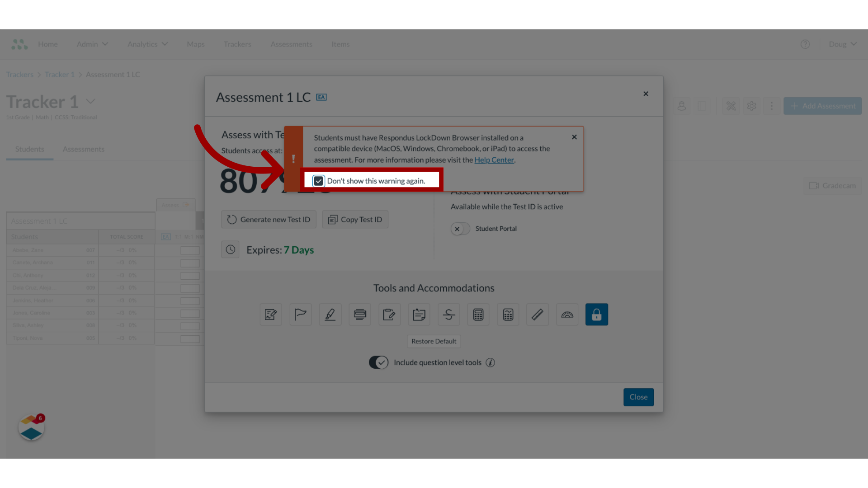Viewport: 868px width, 488px height.
Task: Check 'Don't show this warning again'
Action: pyautogui.click(x=319, y=181)
